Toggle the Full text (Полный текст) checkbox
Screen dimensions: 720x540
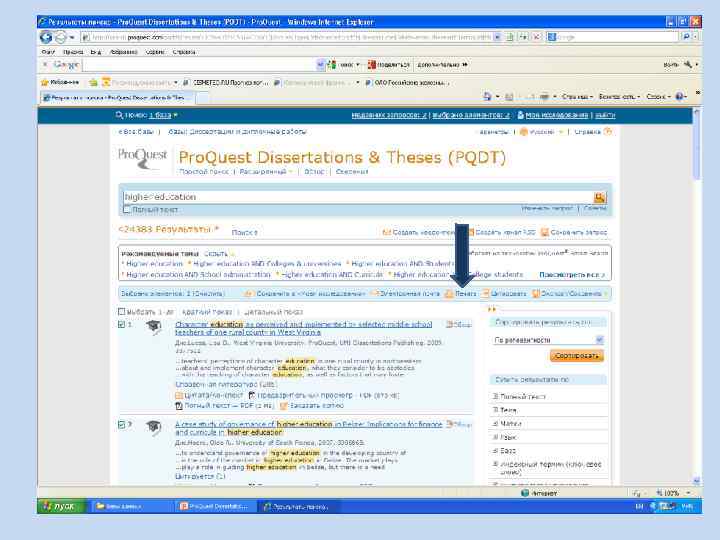127,210
